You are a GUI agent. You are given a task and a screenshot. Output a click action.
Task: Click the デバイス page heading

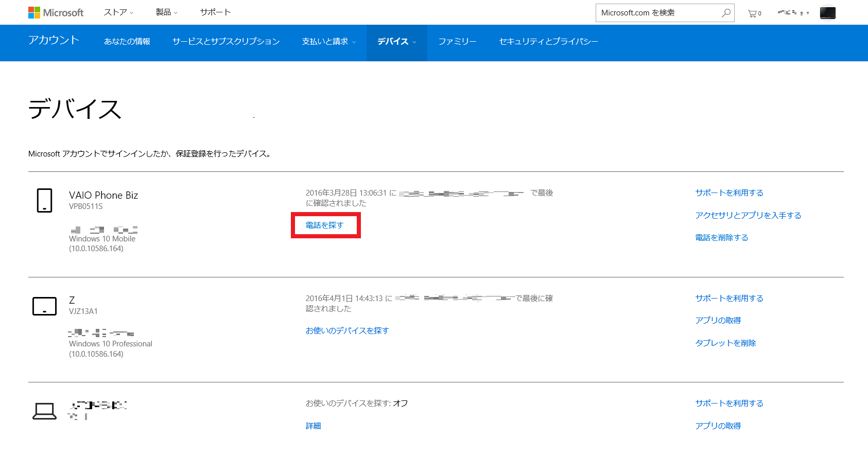pyautogui.click(x=75, y=109)
